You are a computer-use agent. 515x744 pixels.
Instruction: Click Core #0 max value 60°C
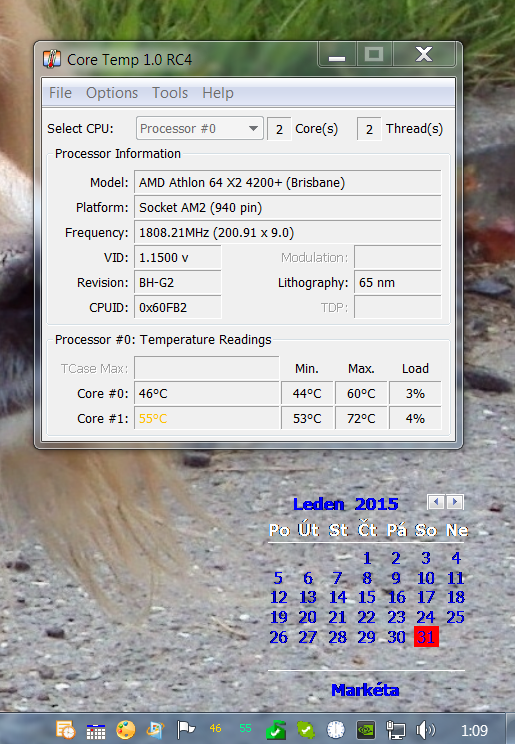(361, 393)
